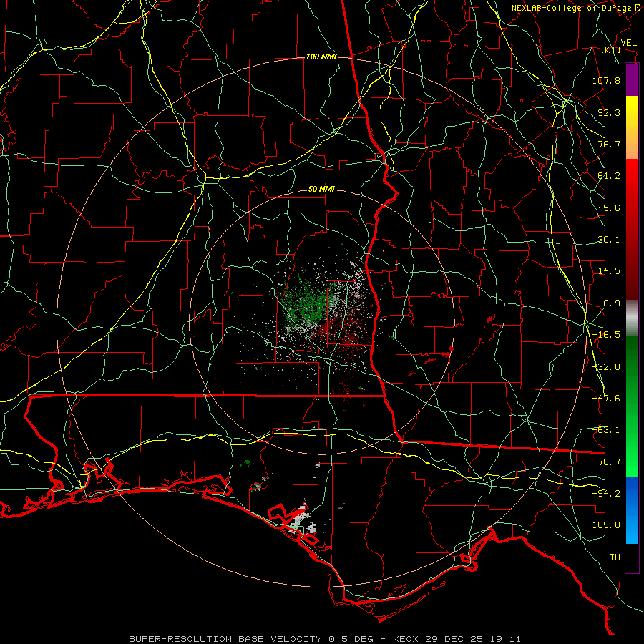Click the blue segment of the color bar
This screenshot has height=644, width=644.
tap(632, 510)
